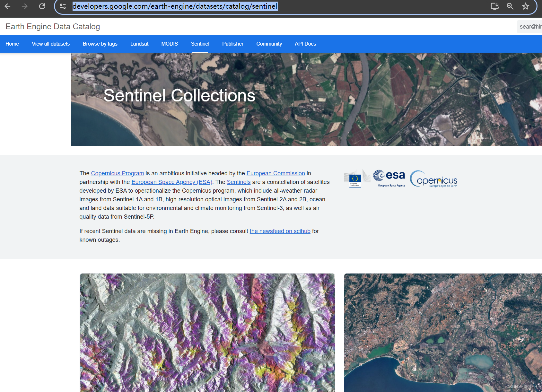Open the Sentinels link
The image size is (542, 392).
[239, 182]
